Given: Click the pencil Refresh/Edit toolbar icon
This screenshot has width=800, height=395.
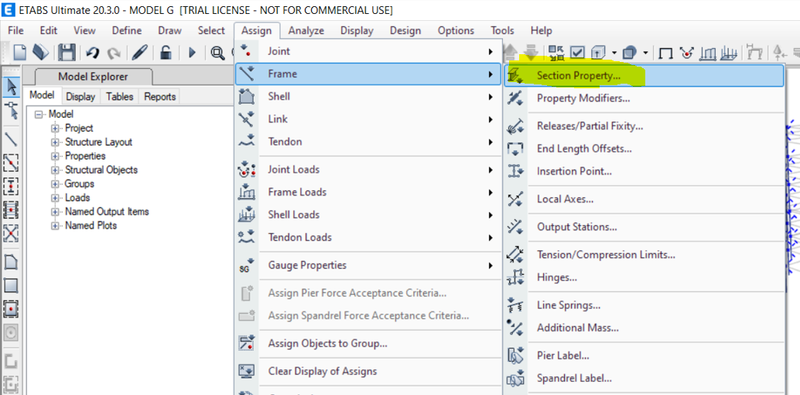Looking at the screenshot, I should (x=139, y=52).
